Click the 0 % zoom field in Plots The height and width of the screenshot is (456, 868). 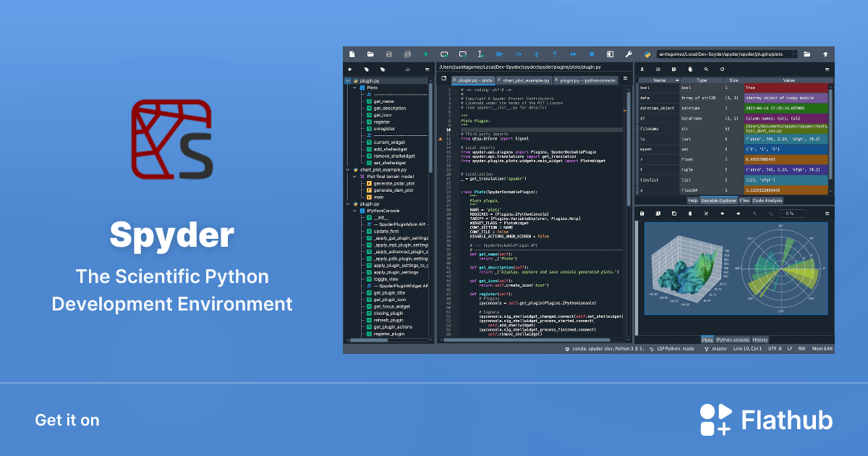pyautogui.click(x=791, y=214)
